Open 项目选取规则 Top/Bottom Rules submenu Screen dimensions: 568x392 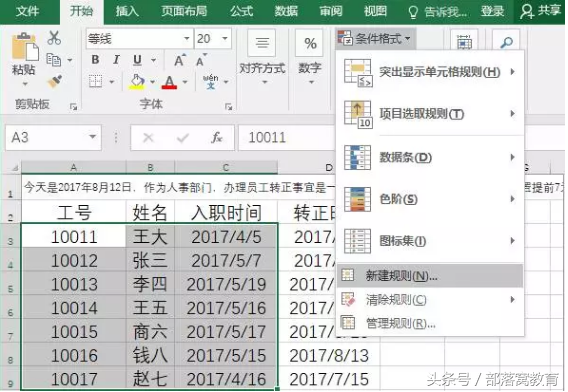(x=430, y=114)
